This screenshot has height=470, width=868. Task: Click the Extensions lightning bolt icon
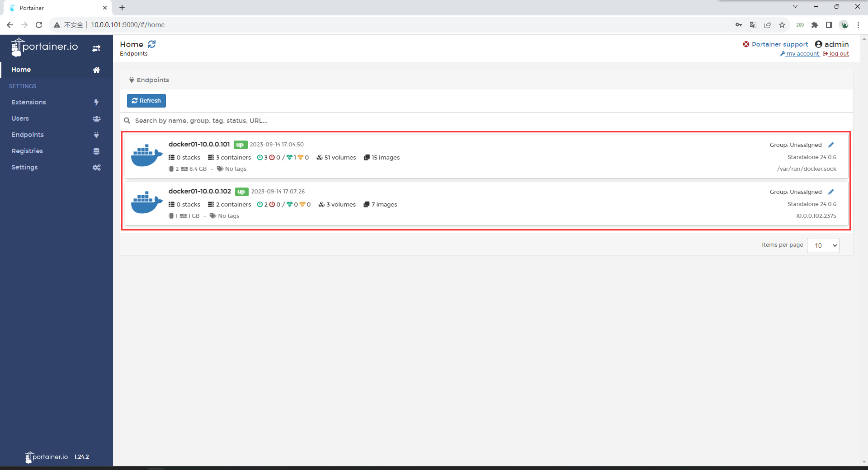[96, 102]
